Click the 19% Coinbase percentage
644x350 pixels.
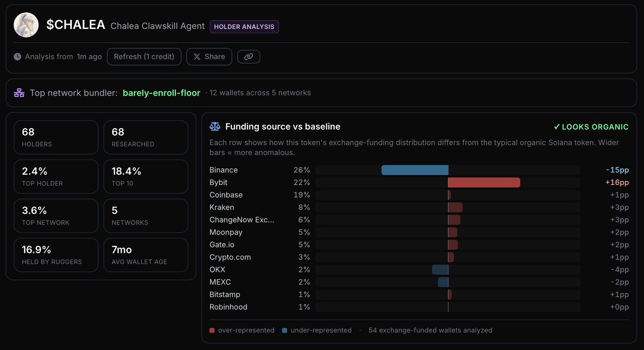coord(302,195)
